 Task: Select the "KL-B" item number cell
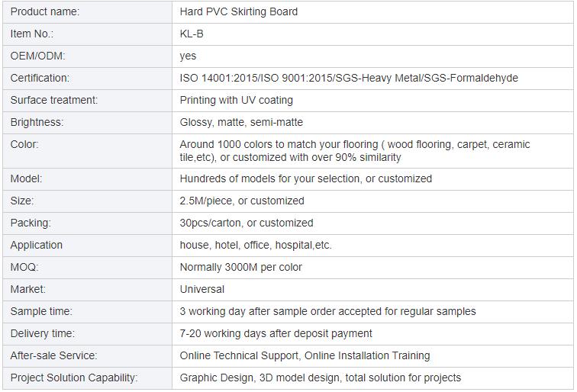192,34
